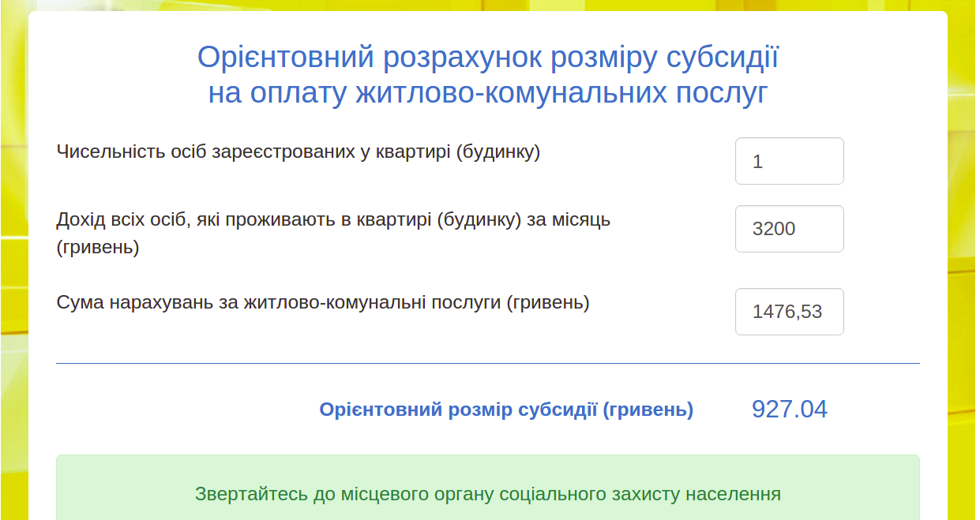This screenshot has height=520, width=980.
Task: Click the bold 'Орієнтовний розмір субсидії (гривень)' label
Action: tap(506, 410)
